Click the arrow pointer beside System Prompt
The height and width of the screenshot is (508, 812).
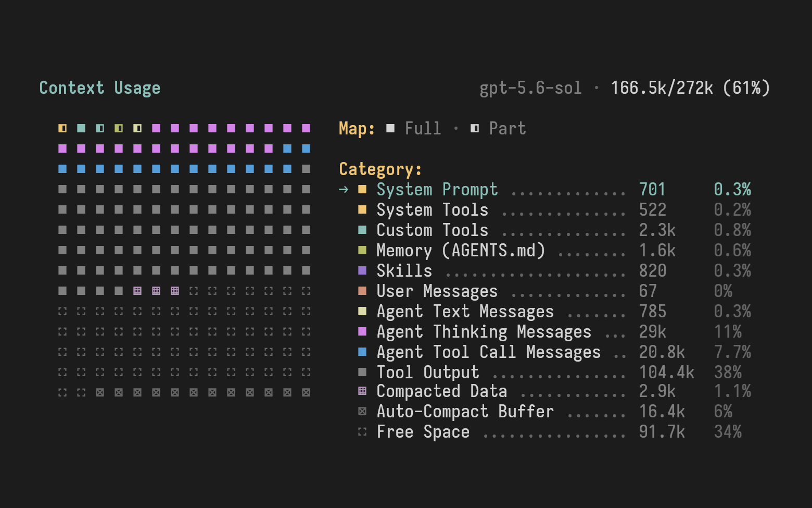344,190
